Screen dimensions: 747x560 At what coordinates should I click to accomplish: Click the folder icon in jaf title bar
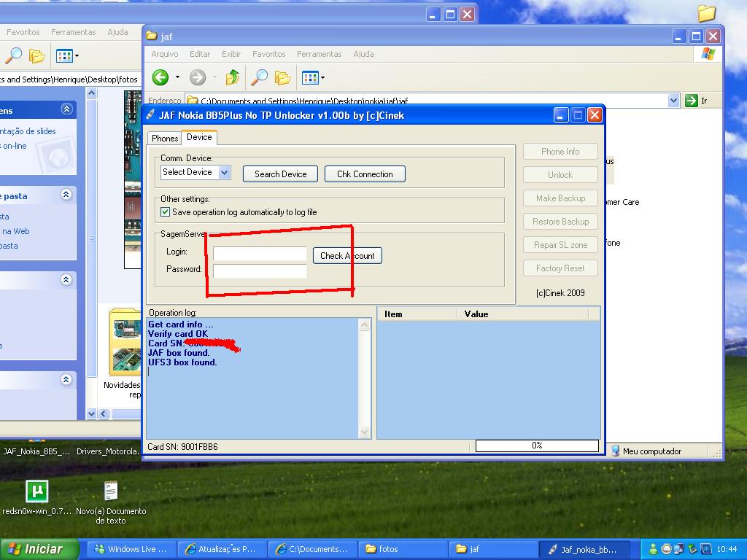pyautogui.click(x=152, y=36)
